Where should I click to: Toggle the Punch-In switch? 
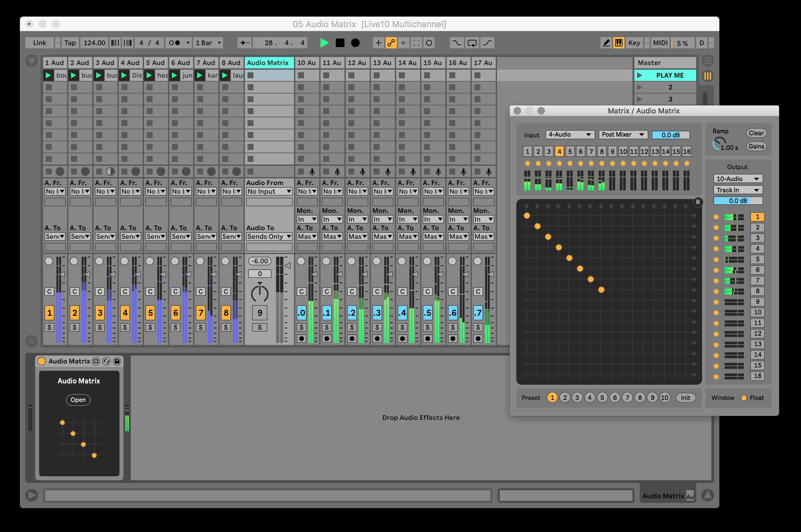[457, 43]
